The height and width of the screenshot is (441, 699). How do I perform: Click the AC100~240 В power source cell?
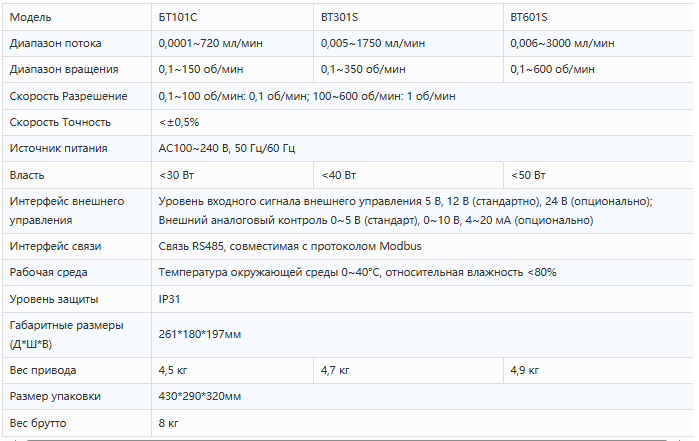(424, 148)
